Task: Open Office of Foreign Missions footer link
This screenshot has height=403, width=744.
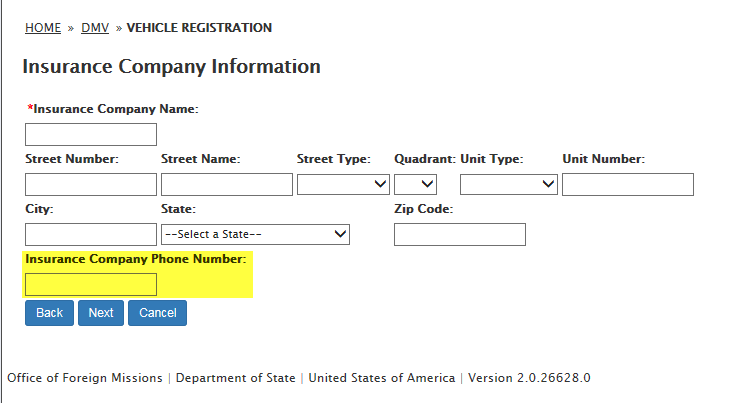Action: [84, 378]
